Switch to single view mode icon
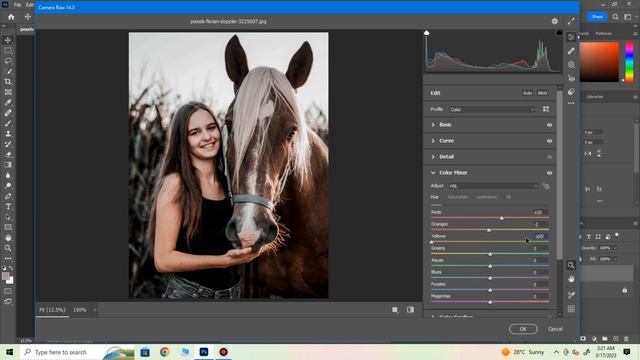This screenshot has width=640, height=360. (395, 310)
